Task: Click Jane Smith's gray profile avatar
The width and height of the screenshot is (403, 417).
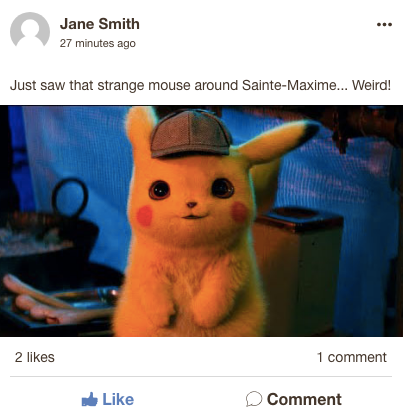Action: pyautogui.click(x=30, y=30)
